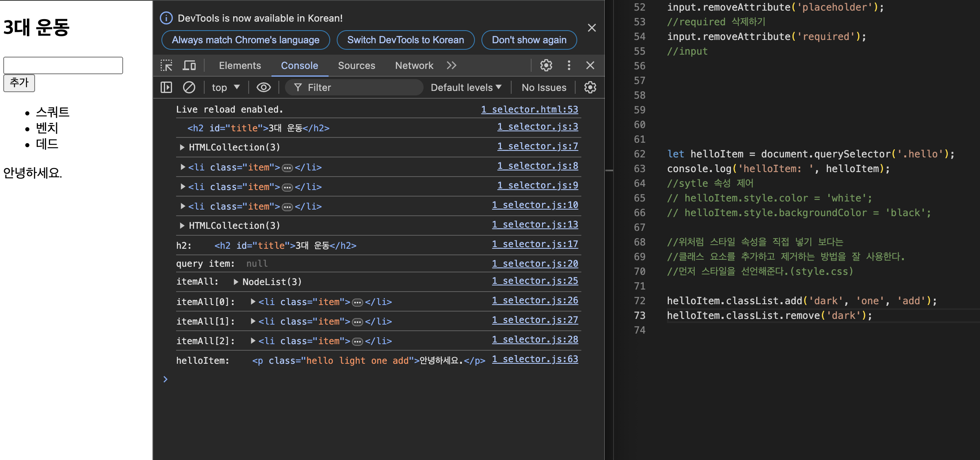Toggle the live expression eye icon
This screenshot has width=980, height=460.
[263, 87]
